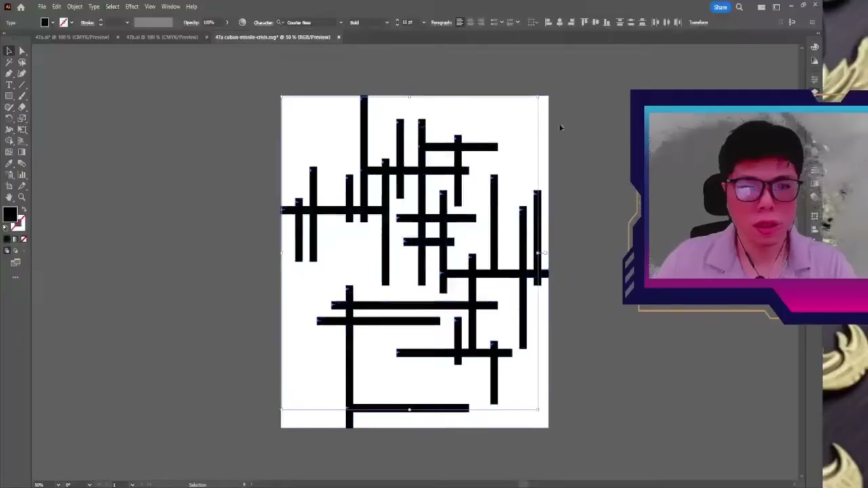This screenshot has width=868, height=488.
Task: Select the Width tool
Action: click(9, 129)
